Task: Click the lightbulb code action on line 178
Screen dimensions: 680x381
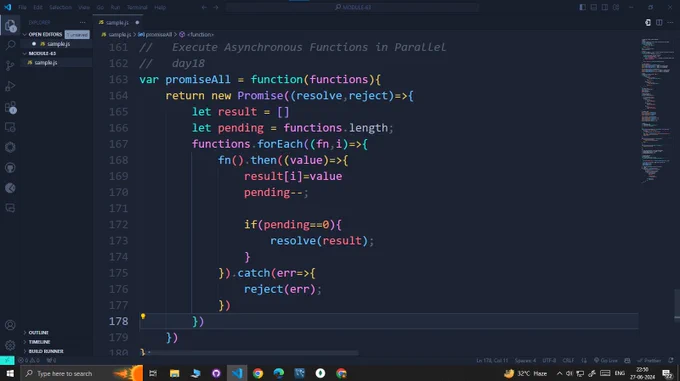Action: (143, 316)
